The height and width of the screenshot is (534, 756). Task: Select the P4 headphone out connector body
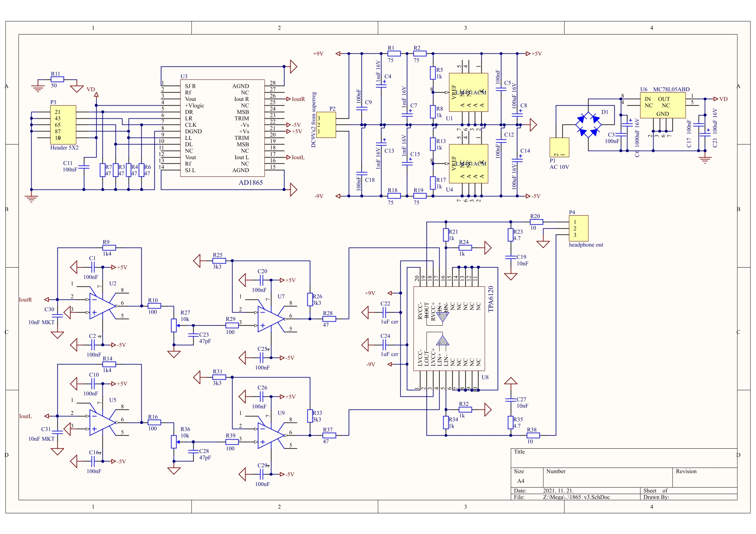point(578,228)
